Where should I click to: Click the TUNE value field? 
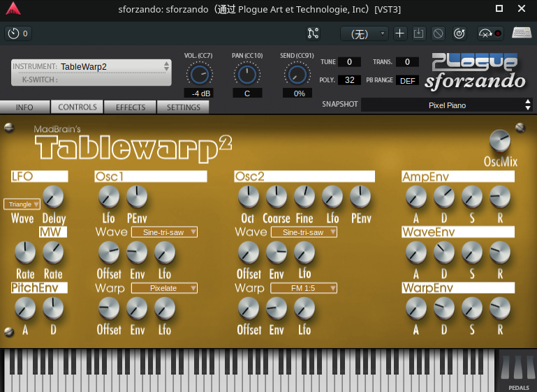(x=349, y=62)
